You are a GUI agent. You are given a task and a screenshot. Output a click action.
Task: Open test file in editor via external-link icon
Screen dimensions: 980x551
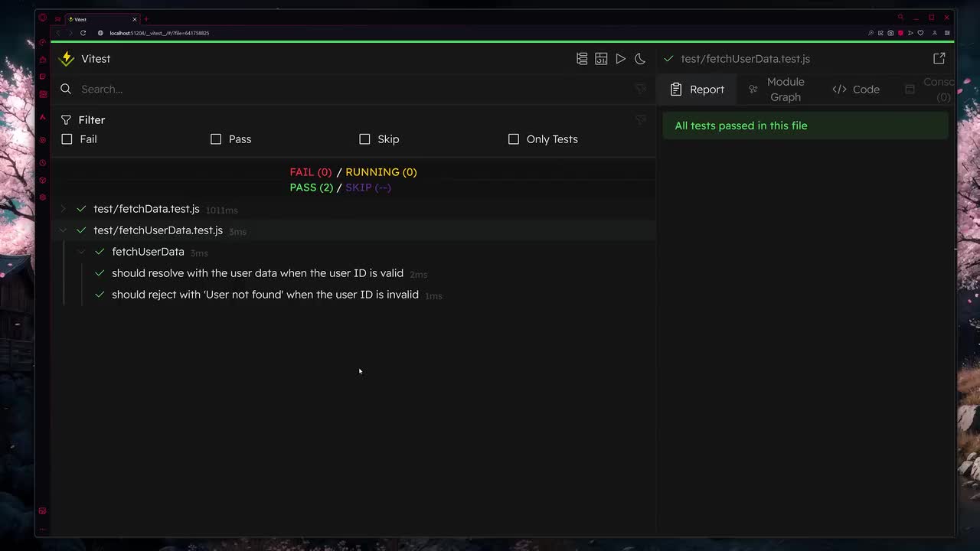pos(939,59)
